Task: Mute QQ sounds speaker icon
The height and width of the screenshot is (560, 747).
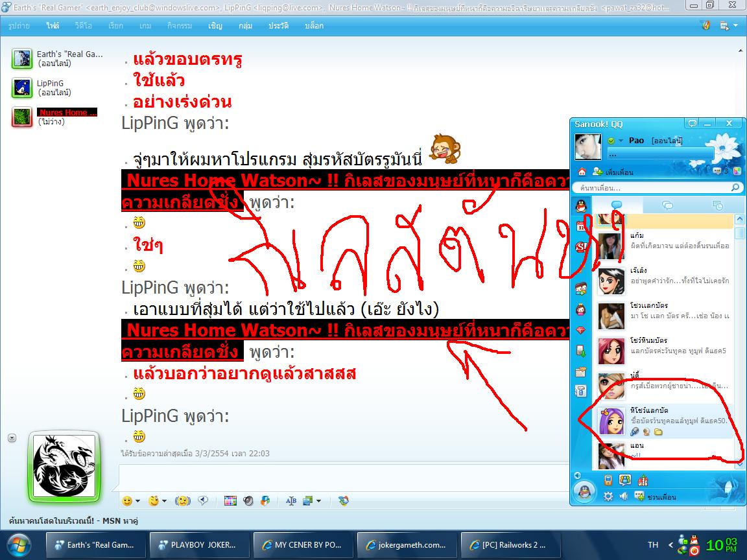Action: click(x=623, y=496)
